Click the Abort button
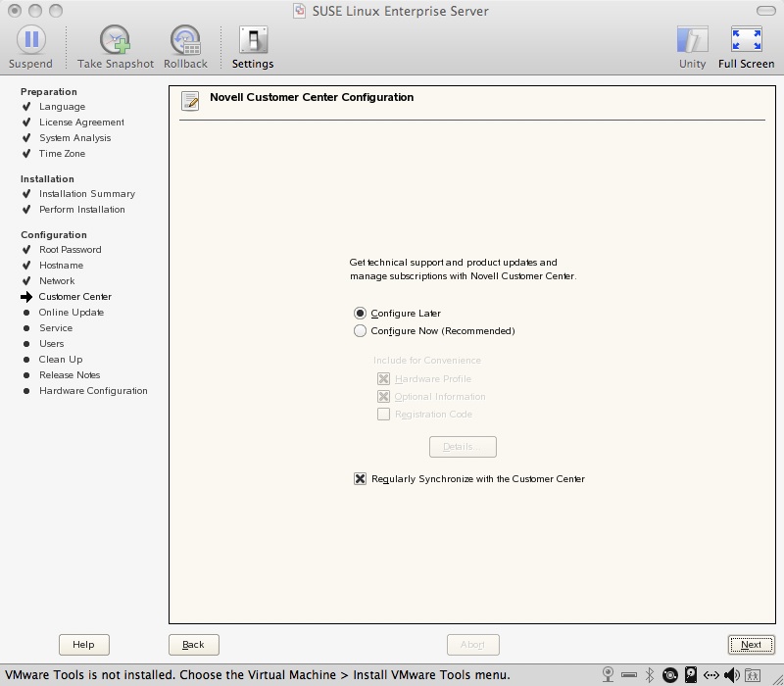 pos(473,645)
